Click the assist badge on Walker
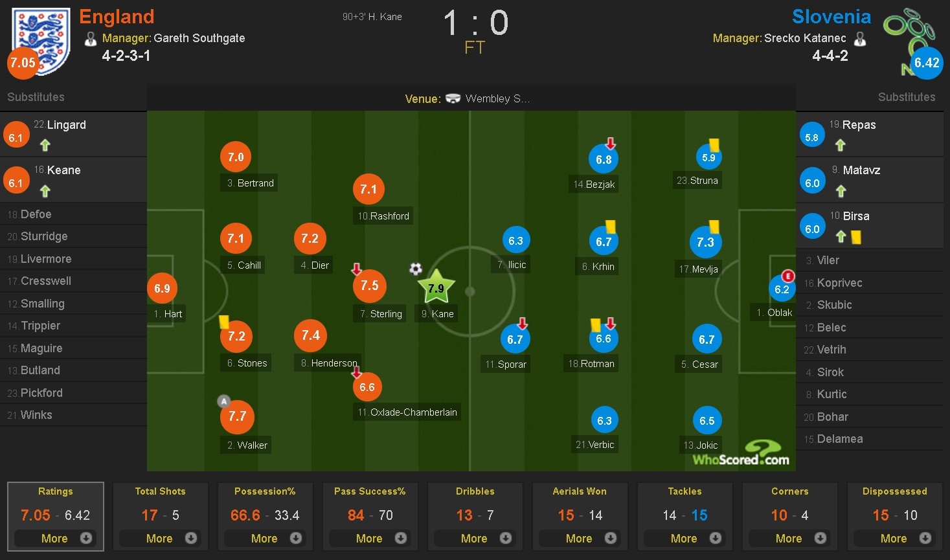 (x=224, y=401)
